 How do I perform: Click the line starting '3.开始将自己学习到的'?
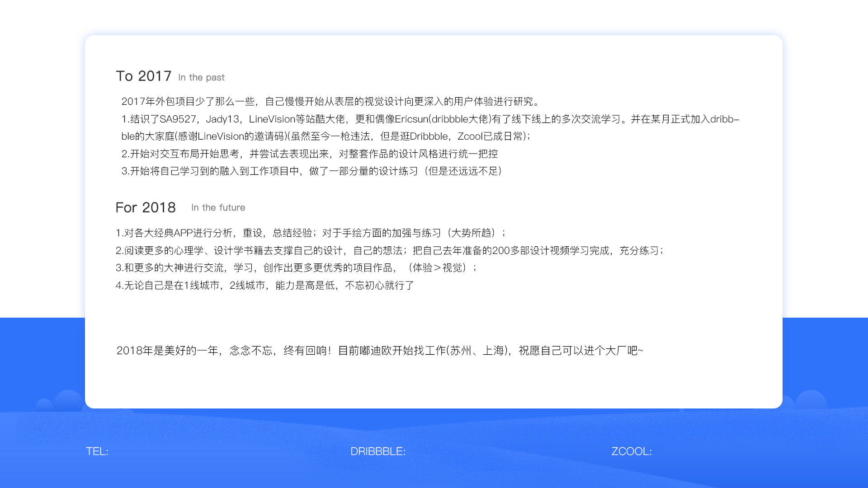point(312,171)
